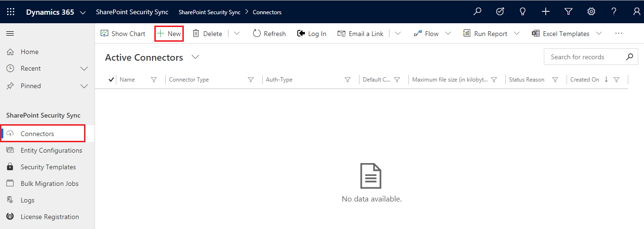
Task: Click the Pinned pushpin icon
Action: pos(10,86)
